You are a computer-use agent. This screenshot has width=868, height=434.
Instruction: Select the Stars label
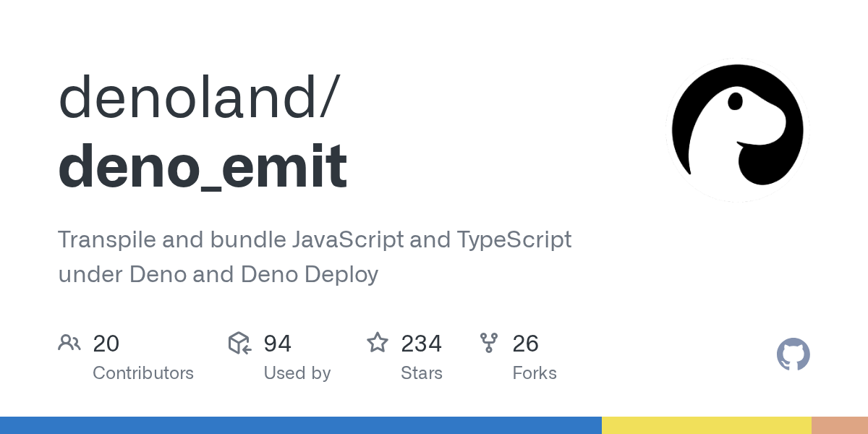click(421, 373)
